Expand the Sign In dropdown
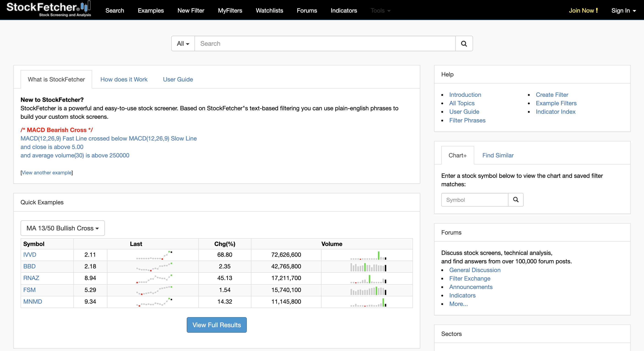 pyautogui.click(x=623, y=11)
